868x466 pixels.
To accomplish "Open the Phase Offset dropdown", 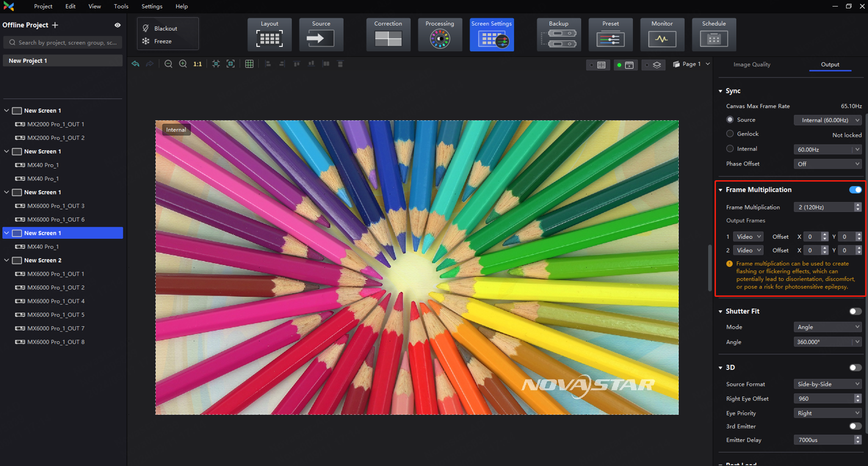I will [x=827, y=164].
